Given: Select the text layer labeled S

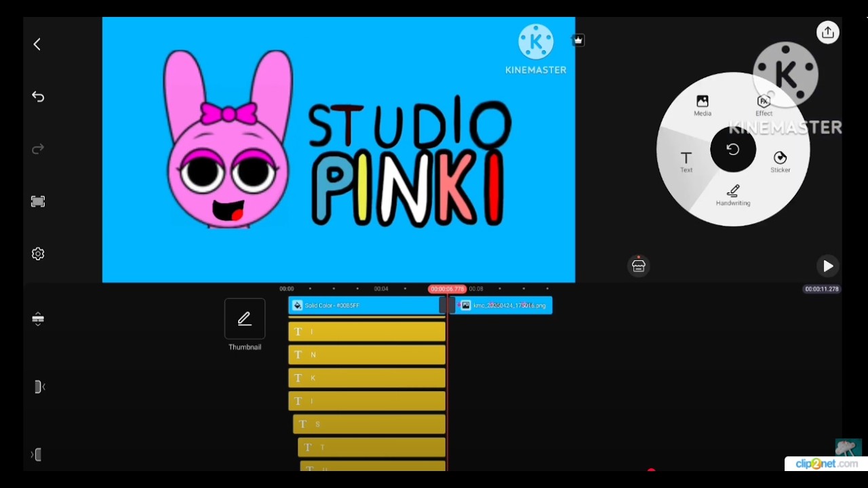Looking at the screenshot, I should (369, 424).
